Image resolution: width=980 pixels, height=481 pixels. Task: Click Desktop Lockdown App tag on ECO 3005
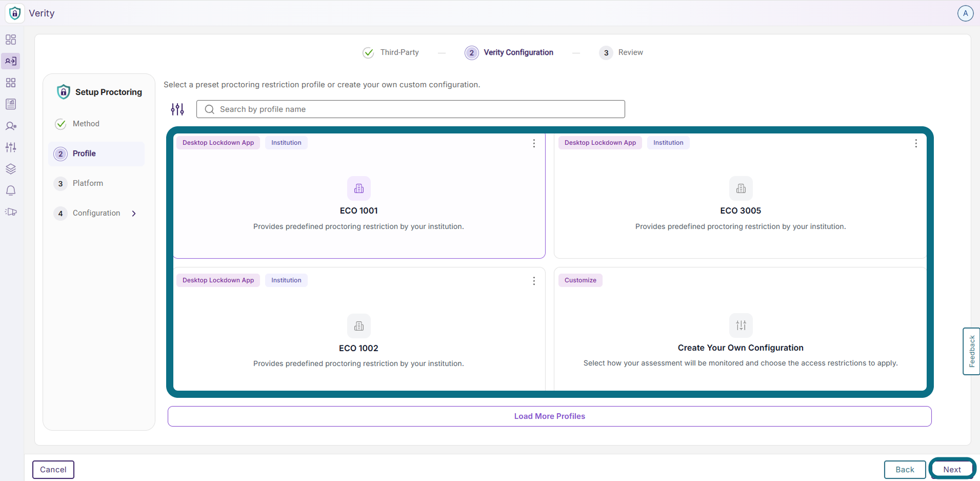click(x=600, y=143)
